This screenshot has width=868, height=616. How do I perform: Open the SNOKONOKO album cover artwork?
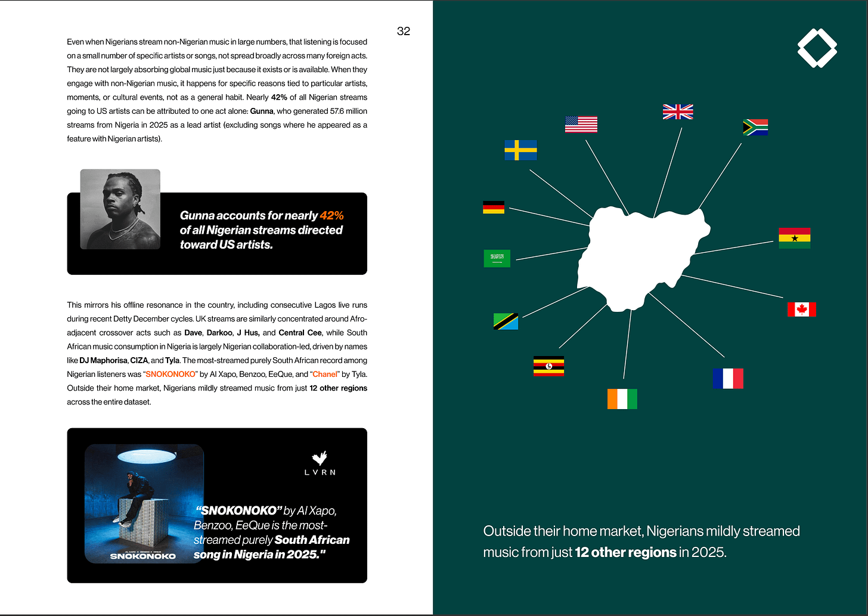coord(144,504)
